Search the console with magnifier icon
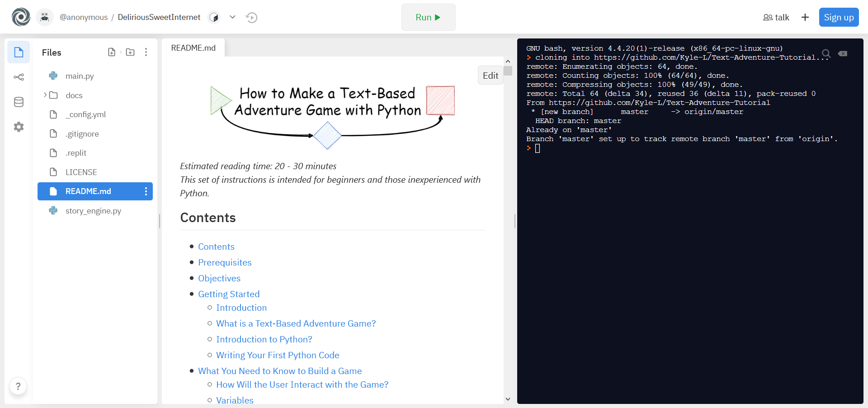The image size is (868, 408). click(x=826, y=53)
